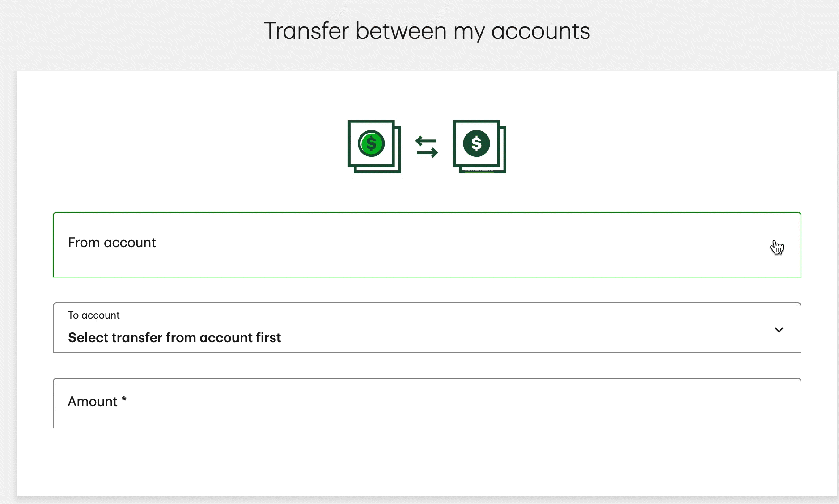
Task: Click the To account label
Action: click(93, 315)
